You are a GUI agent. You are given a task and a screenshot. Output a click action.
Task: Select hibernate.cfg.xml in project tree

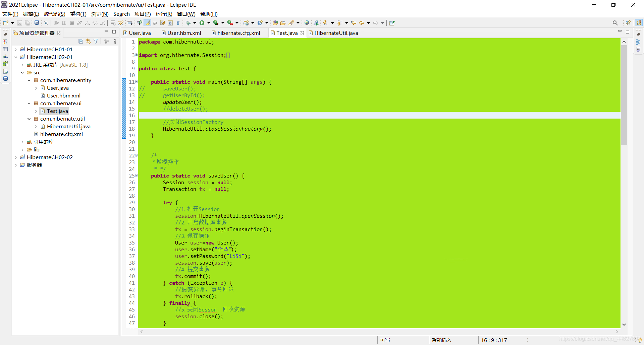[x=61, y=134]
